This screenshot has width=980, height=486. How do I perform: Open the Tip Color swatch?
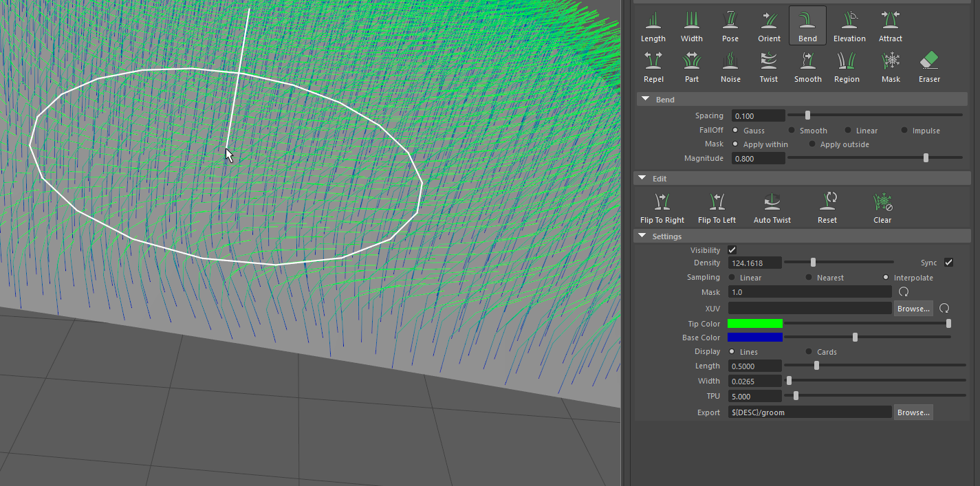click(x=756, y=323)
